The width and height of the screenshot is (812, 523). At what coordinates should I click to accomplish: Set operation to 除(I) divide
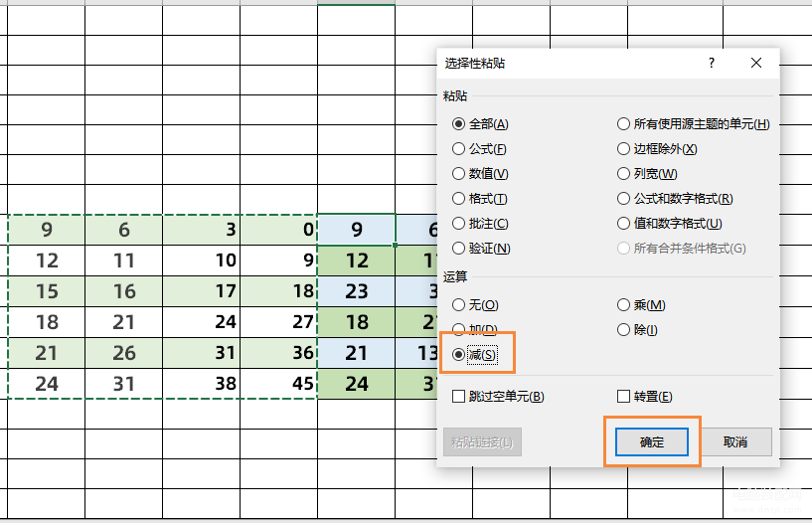pos(637,330)
